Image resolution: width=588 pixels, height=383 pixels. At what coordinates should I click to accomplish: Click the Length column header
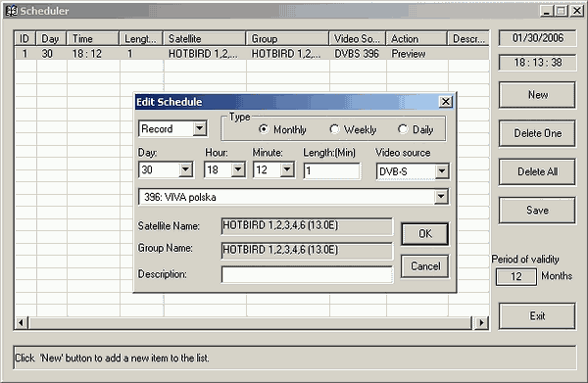tap(141, 38)
